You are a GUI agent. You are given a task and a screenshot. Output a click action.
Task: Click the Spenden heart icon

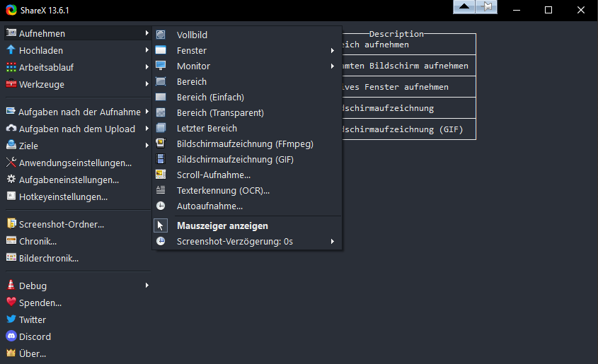(x=11, y=303)
